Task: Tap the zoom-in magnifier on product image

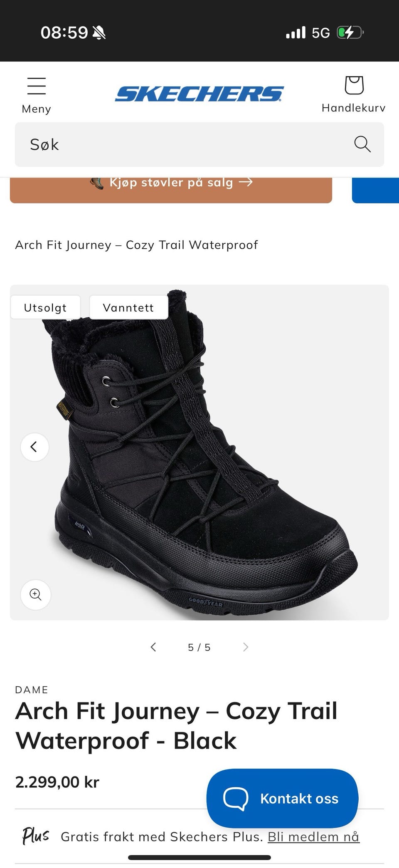Action: pyautogui.click(x=36, y=595)
